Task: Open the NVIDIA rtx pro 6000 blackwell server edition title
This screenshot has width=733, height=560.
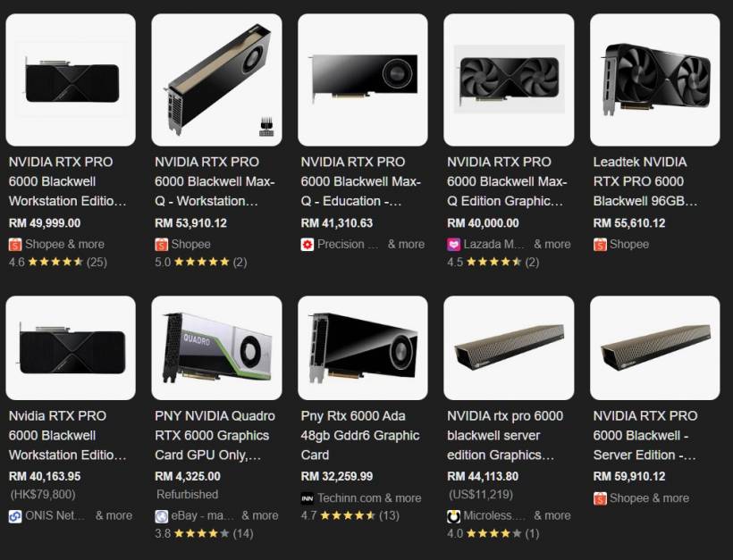Action: coord(505,435)
